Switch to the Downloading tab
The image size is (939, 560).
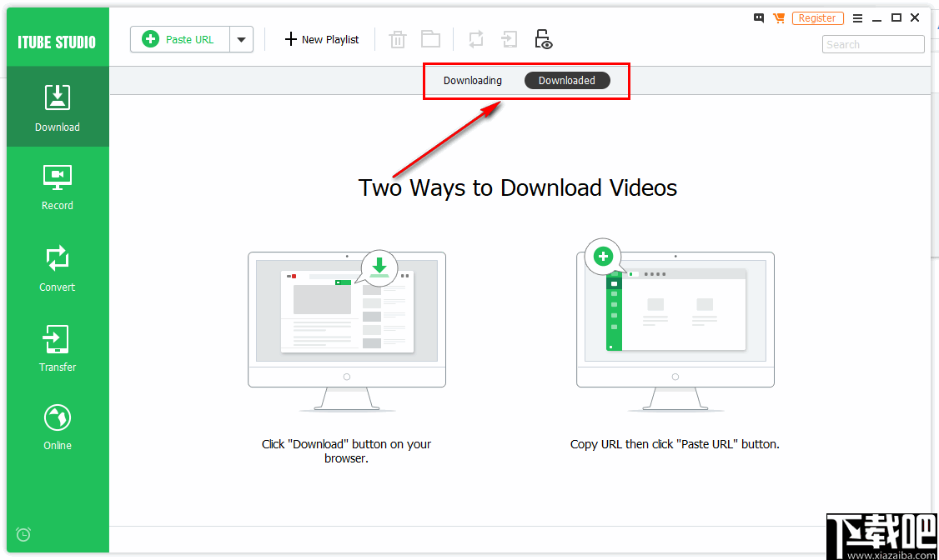472,80
